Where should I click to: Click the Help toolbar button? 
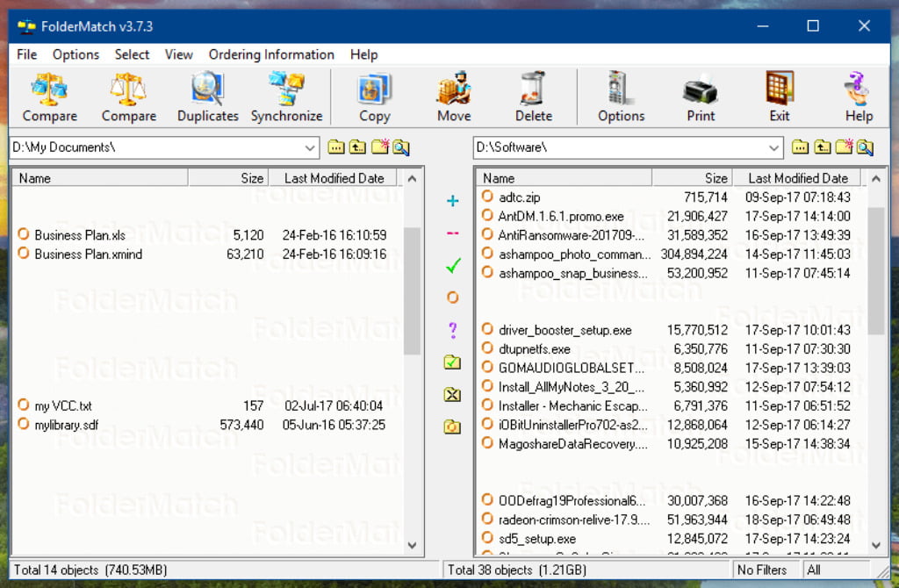(x=859, y=97)
